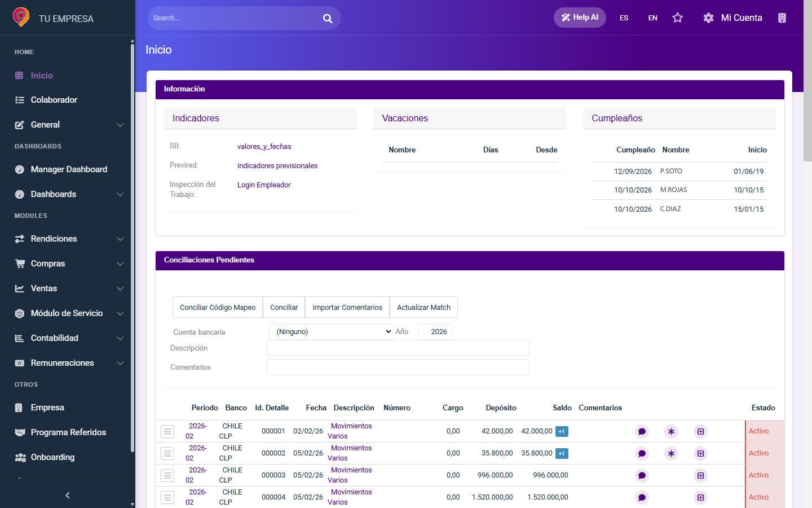This screenshot has height=508, width=812.
Task: Open Manager Dashboard
Action: (69, 169)
